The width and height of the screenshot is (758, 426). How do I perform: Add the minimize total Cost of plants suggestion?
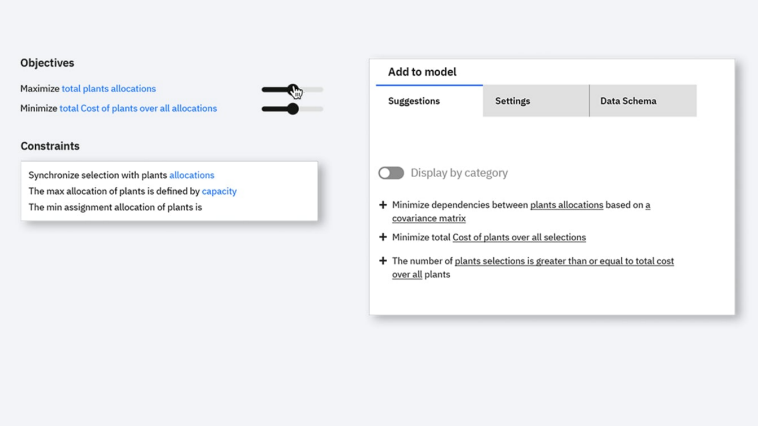383,237
